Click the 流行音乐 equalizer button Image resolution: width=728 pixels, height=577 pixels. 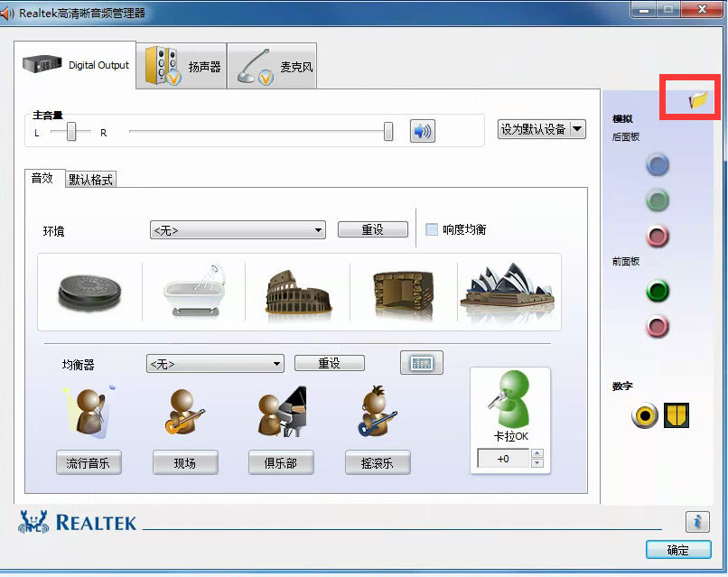[89, 463]
